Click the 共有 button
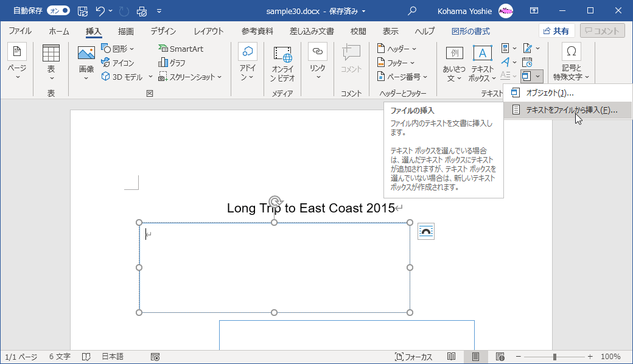Screen dimensions: 633x364 click(556, 30)
